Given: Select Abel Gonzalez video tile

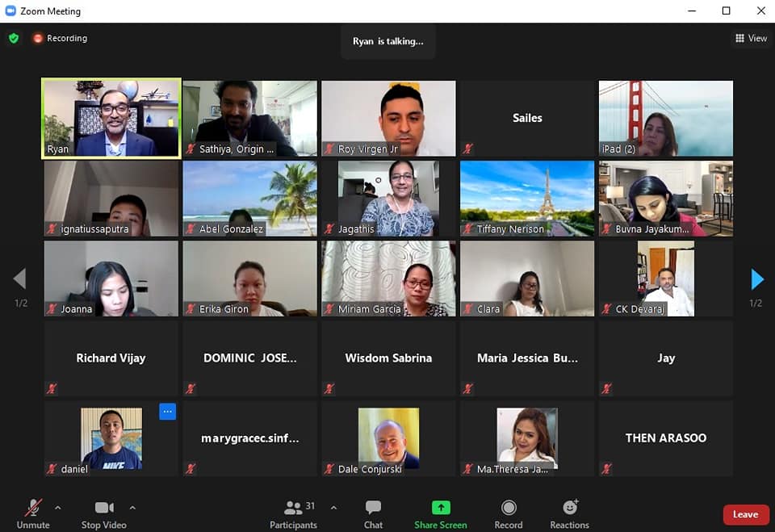Looking at the screenshot, I should click(250, 199).
